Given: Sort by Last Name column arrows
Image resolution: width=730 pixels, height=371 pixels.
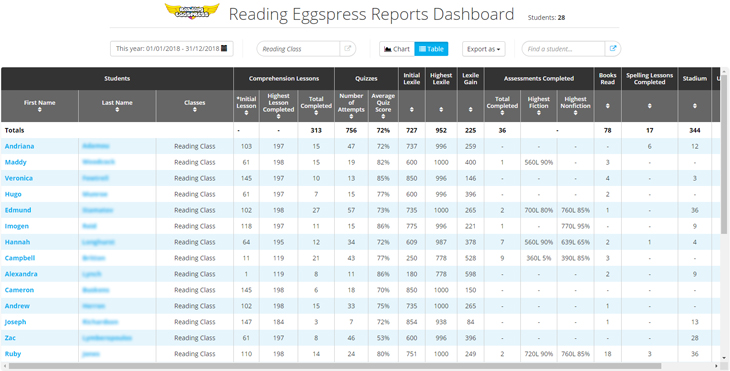Looking at the screenshot, I should click(117, 110).
